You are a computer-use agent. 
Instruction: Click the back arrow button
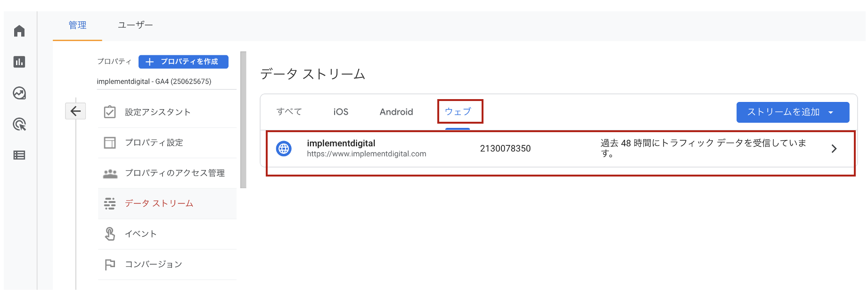pyautogui.click(x=75, y=111)
